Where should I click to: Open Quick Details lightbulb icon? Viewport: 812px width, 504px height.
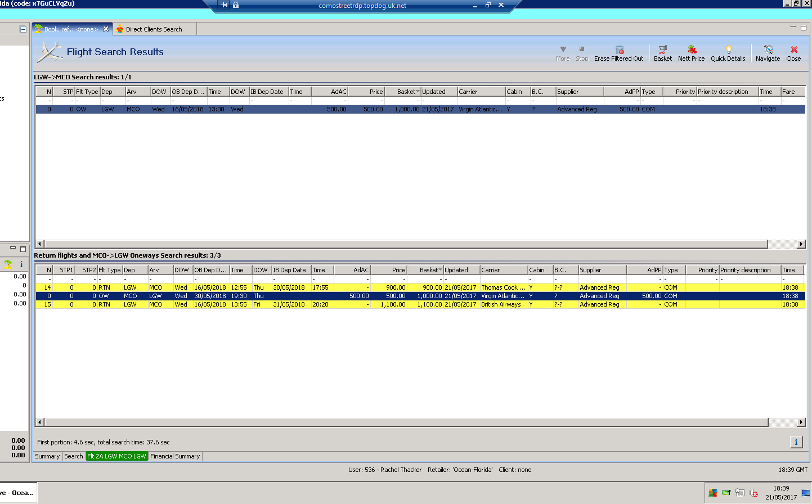728,53
